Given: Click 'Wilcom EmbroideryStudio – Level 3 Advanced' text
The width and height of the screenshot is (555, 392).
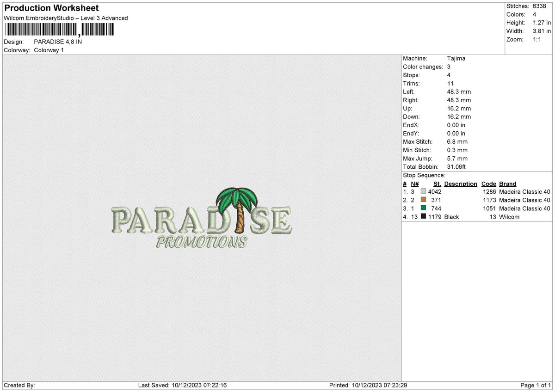Looking at the screenshot, I should click(66, 18).
